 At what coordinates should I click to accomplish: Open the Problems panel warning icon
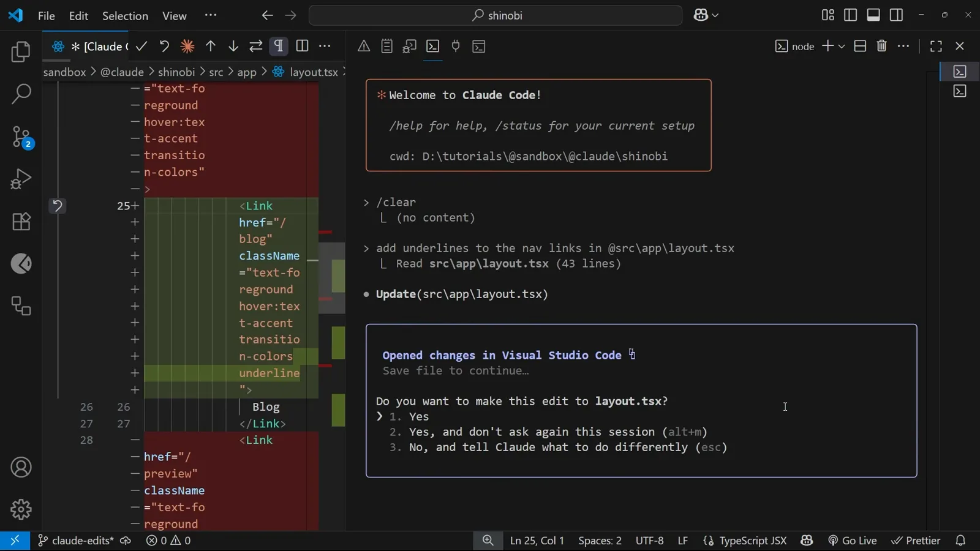[x=364, y=46]
